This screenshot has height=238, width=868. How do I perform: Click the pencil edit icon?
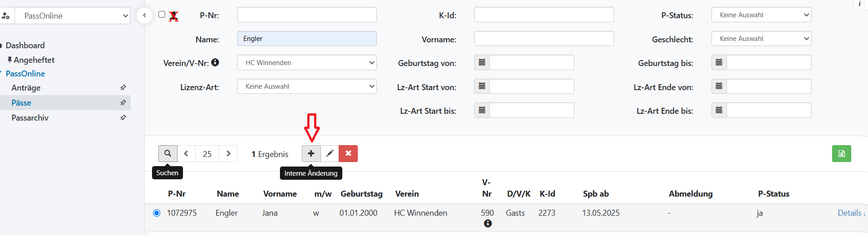point(330,154)
